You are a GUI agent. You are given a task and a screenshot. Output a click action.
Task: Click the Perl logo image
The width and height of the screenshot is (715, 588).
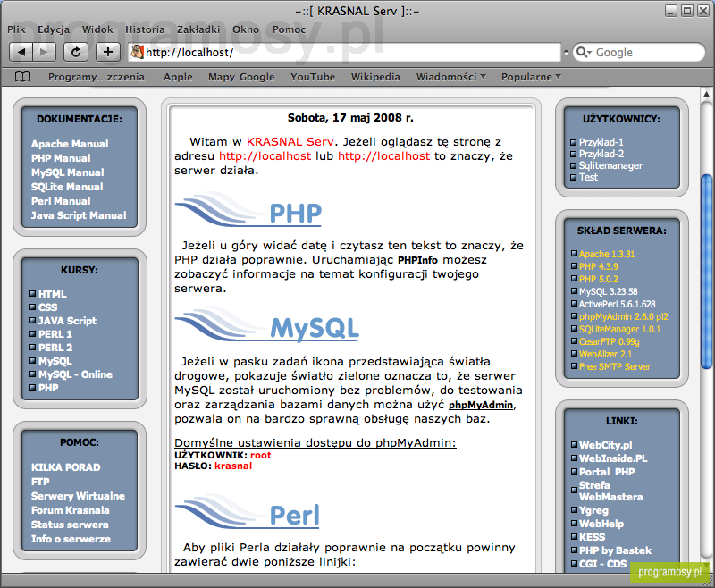coord(248,512)
